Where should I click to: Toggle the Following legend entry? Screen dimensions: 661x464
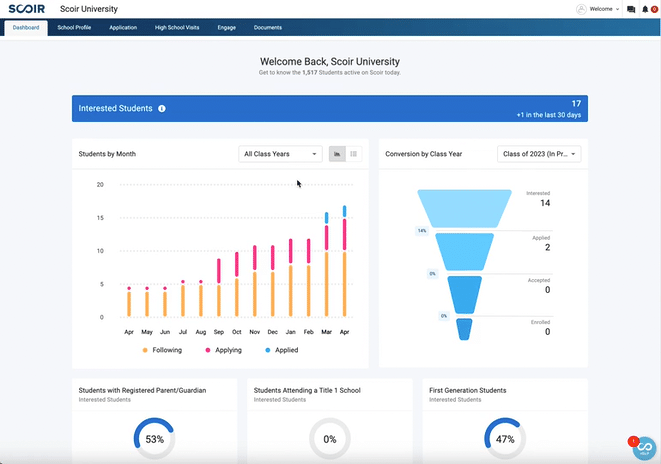(x=162, y=350)
